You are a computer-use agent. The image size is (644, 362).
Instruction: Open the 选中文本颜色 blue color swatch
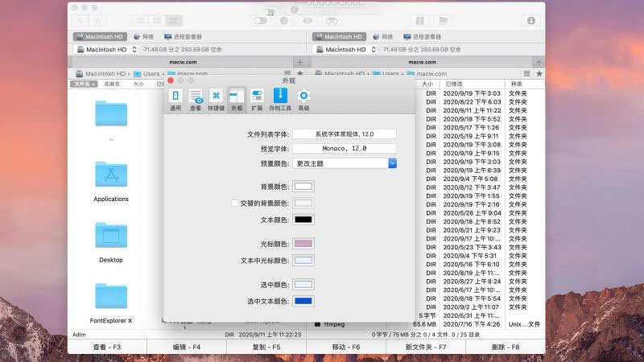tap(303, 301)
